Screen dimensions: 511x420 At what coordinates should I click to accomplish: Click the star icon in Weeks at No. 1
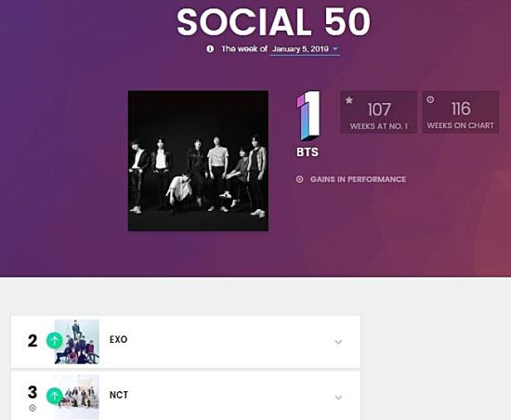349,100
